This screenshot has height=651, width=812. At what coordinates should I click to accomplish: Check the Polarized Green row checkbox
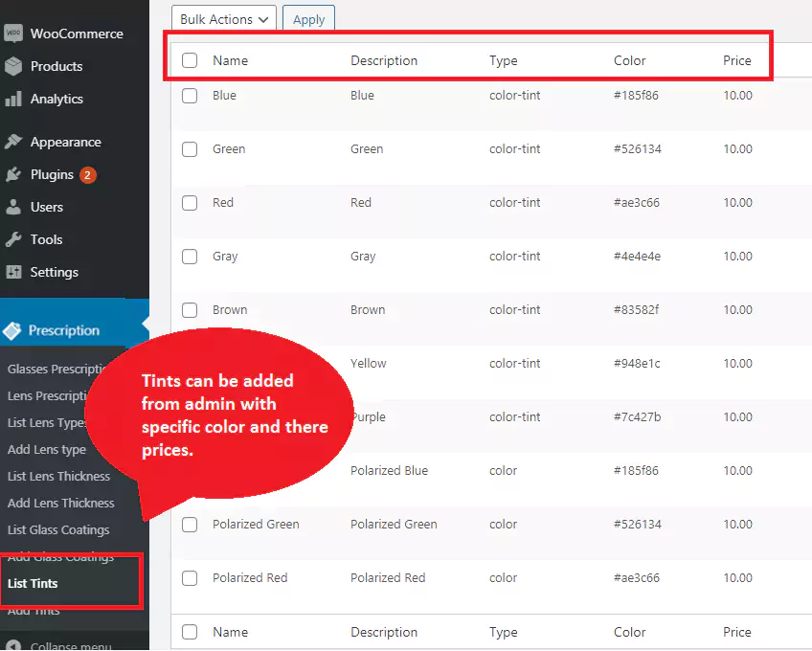[190, 524]
